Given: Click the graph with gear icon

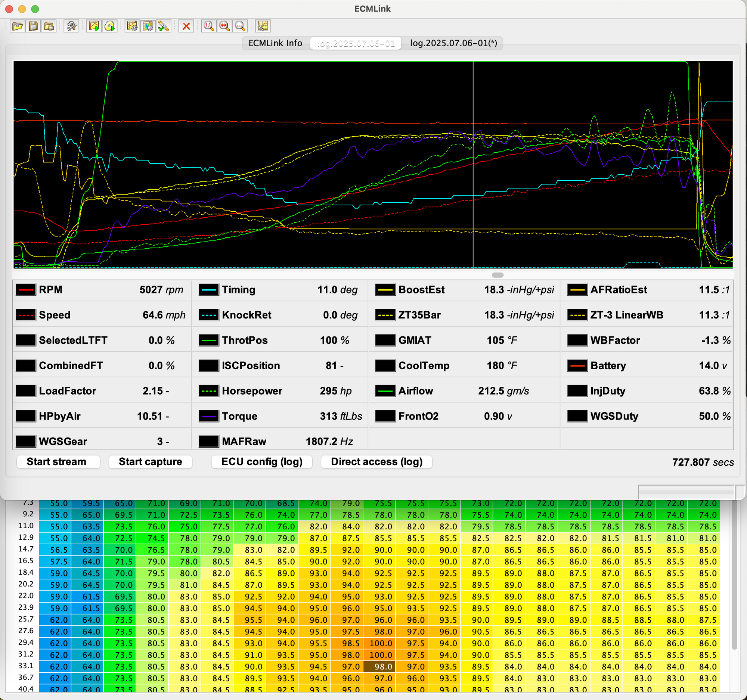Looking at the screenshot, I should [x=132, y=26].
